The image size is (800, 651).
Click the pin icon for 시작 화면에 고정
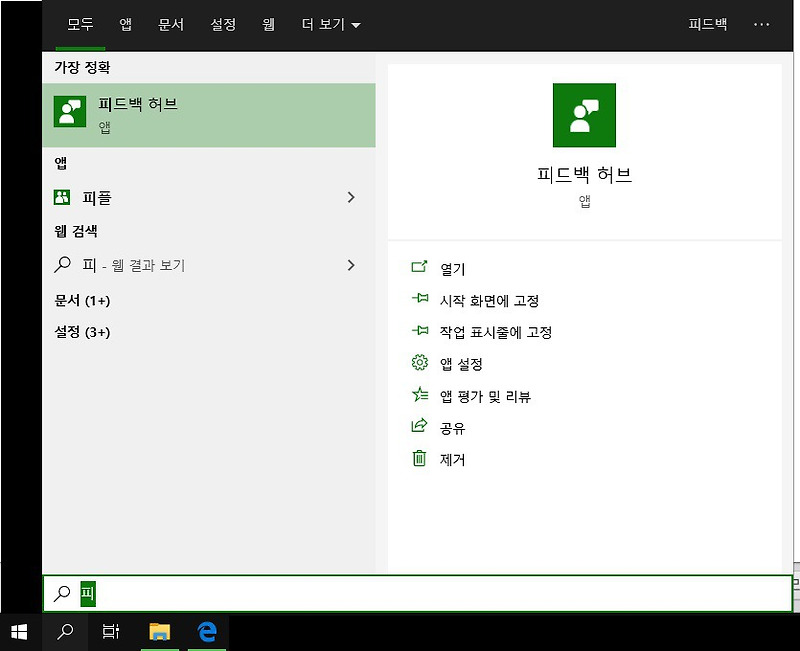[420, 298]
